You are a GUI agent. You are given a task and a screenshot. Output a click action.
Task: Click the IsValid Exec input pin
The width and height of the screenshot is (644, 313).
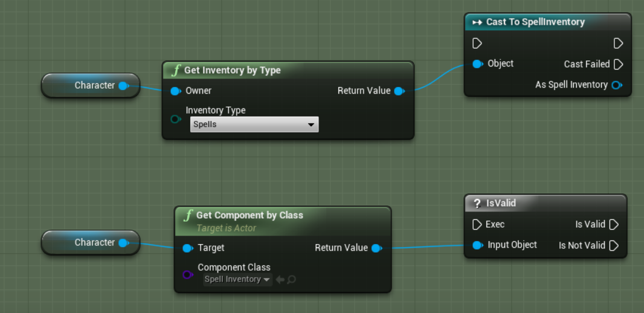click(477, 225)
